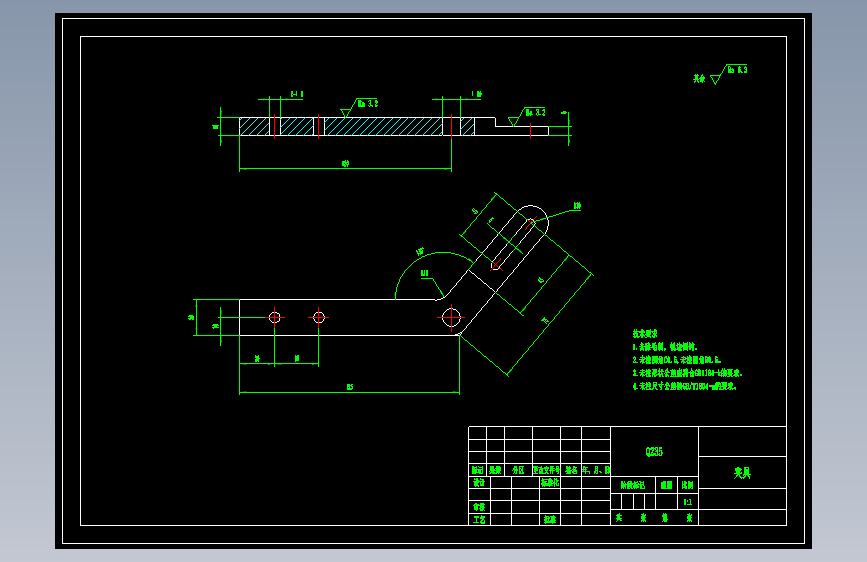This screenshot has height=562, width=867.
Task: Click the Q235 material label
Action: 654,451
